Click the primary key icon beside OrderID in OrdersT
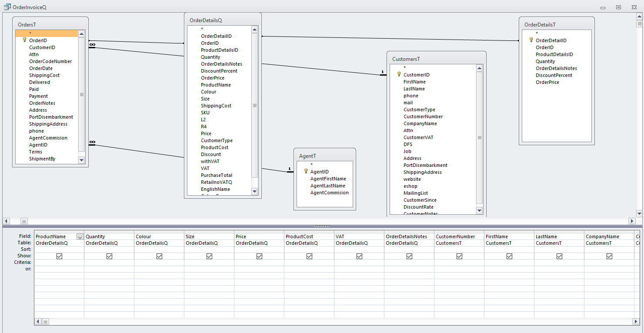644x333 pixels. coord(25,40)
